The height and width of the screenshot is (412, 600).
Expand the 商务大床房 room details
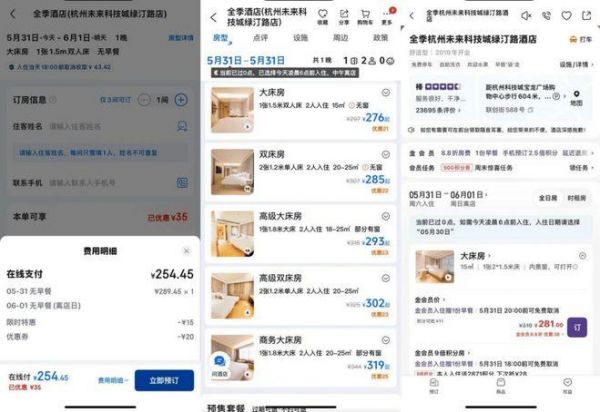point(386,340)
